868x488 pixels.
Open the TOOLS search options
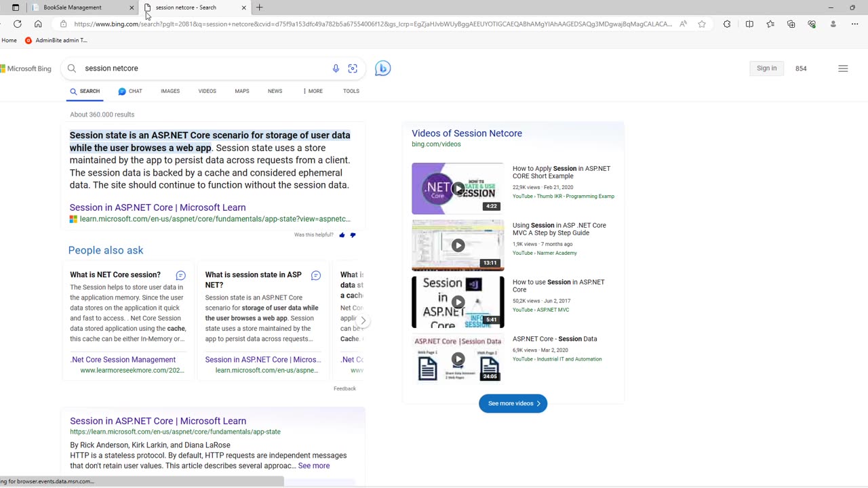click(x=351, y=91)
